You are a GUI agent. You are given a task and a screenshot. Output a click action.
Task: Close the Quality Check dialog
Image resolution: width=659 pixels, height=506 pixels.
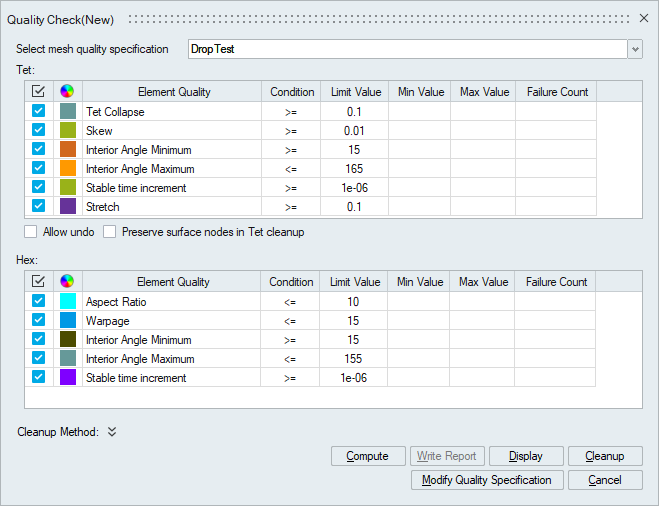click(x=644, y=18)
